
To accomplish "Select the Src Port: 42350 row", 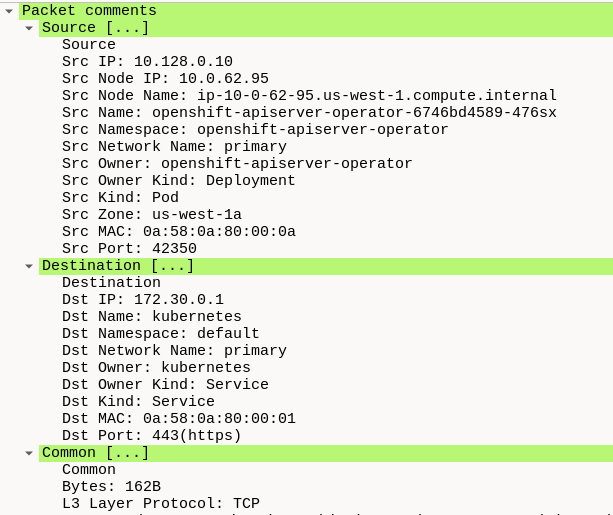I will (x=129, y=249).
